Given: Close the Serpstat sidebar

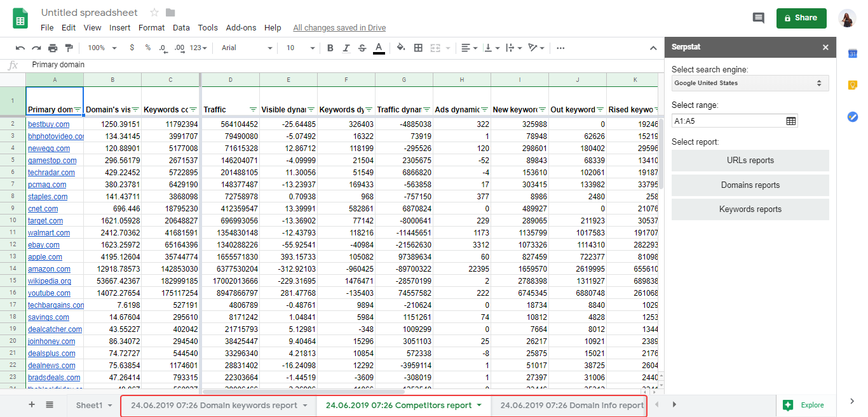Looking at the screenshot, I should tap(825, 47).
